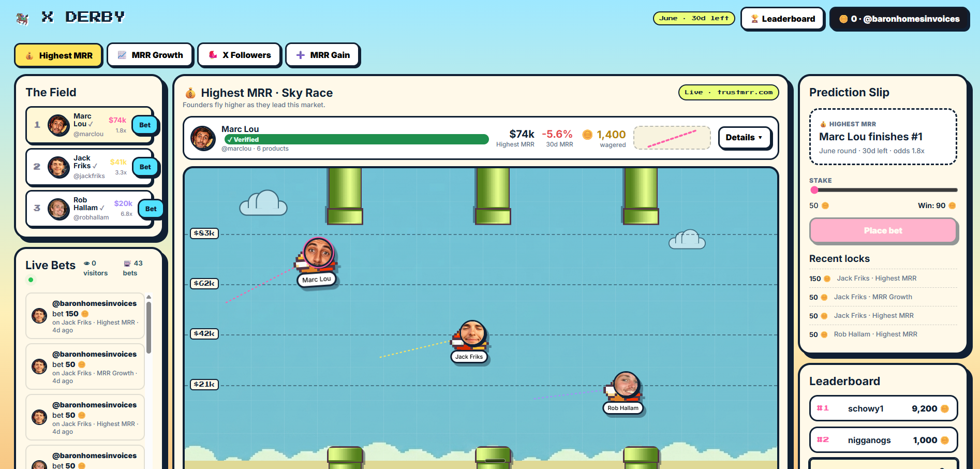This screenshot has height=469, width=980.
Task: Open the Leaderboard button in header
Action: tap(783, 19)
